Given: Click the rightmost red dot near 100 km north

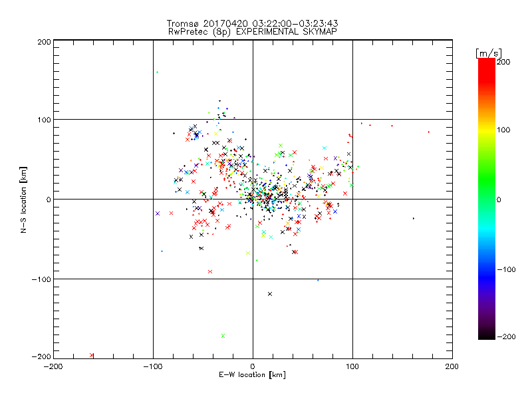Looking at the screenshot, I should [429, 132].
